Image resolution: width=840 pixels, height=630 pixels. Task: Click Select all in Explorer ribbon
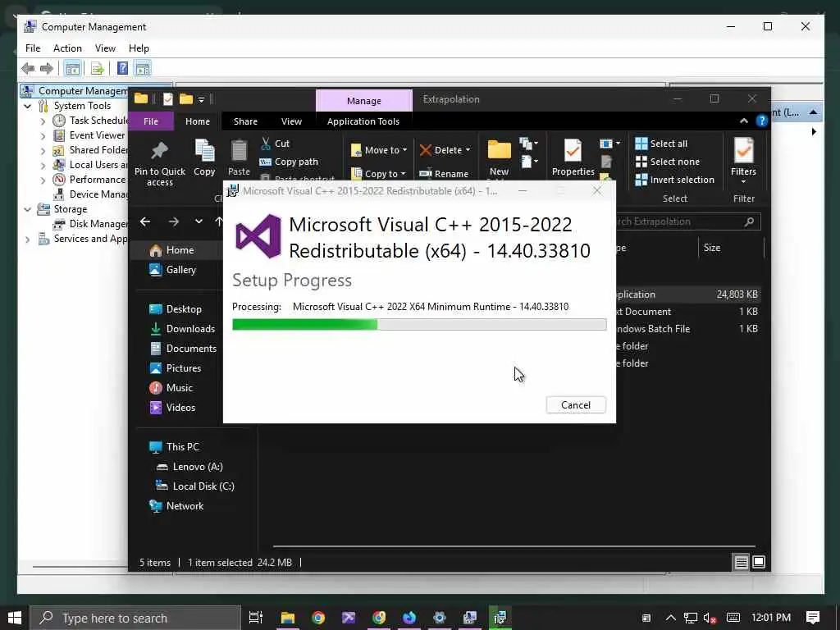click(x=662, y=144)
